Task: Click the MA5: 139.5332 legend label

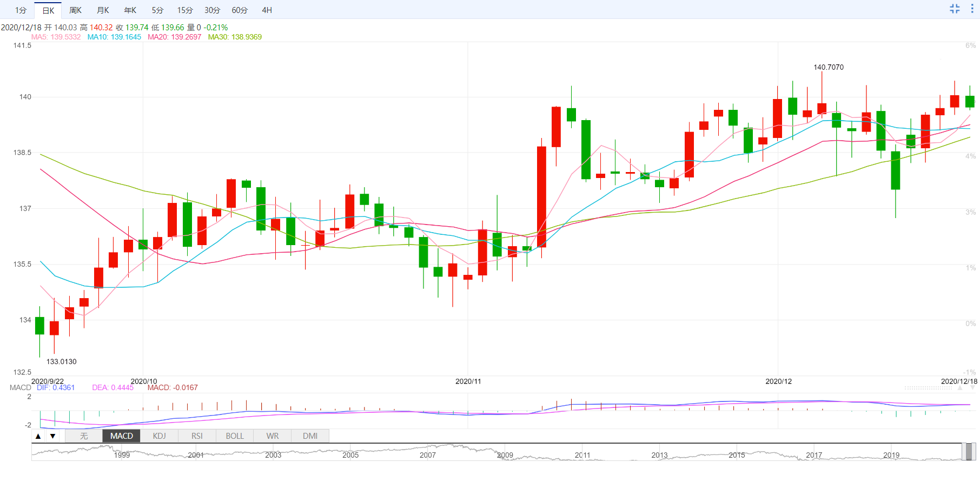Action: (x=56, y=37)
